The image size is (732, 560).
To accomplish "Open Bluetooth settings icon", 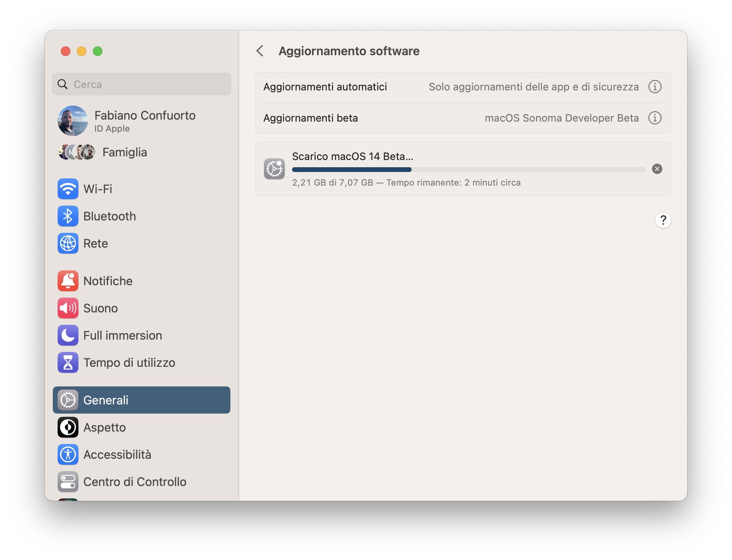I will click(x=68, y=216).
